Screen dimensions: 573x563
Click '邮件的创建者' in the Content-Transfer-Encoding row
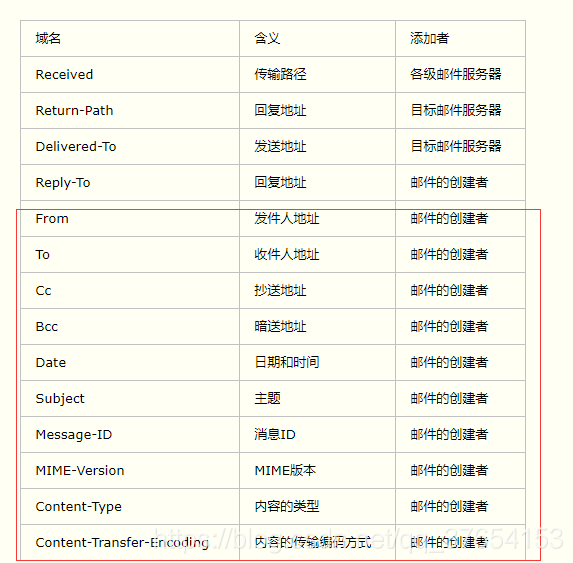[460, 542]
